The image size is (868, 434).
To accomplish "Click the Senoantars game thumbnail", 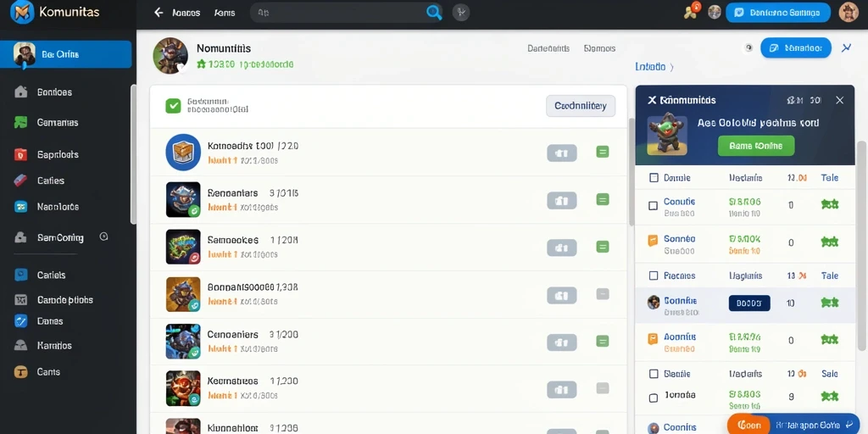I will (x=183, y=199).
